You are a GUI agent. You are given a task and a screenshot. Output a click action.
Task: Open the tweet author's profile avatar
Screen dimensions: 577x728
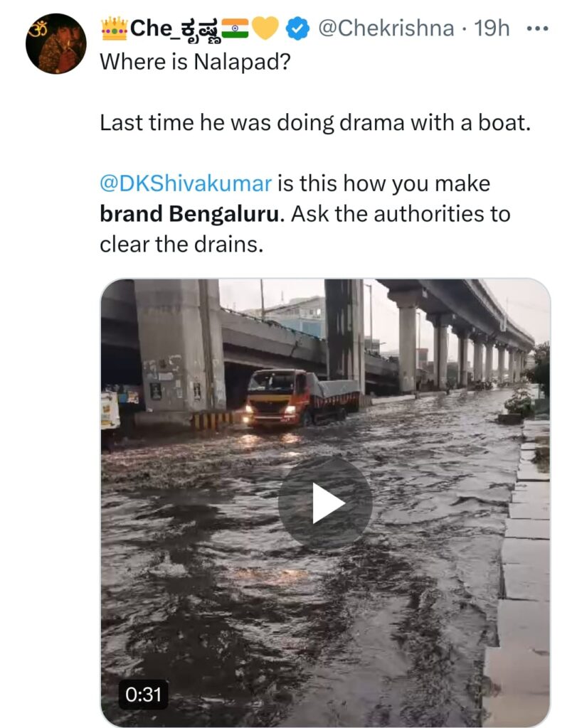click(55, 43)
